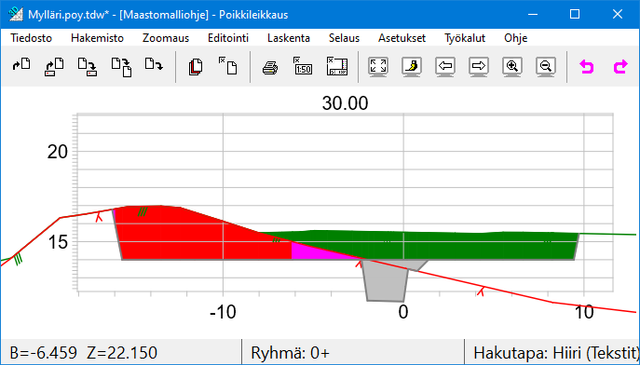The width and height of the screenshot is (640, 365).
Task: Click the zoom out magnifier icon
Action: click(x=546, y=67)
